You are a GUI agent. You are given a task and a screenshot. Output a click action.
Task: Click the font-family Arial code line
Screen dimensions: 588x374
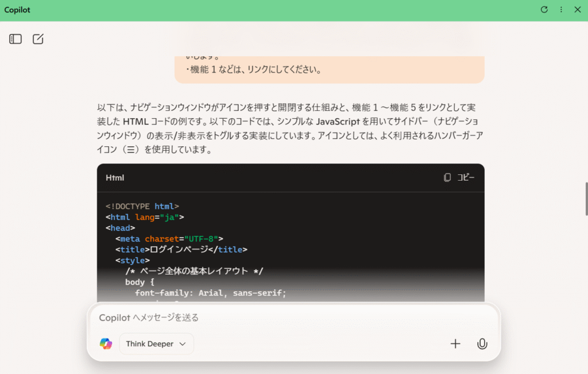tap(210, 293)
